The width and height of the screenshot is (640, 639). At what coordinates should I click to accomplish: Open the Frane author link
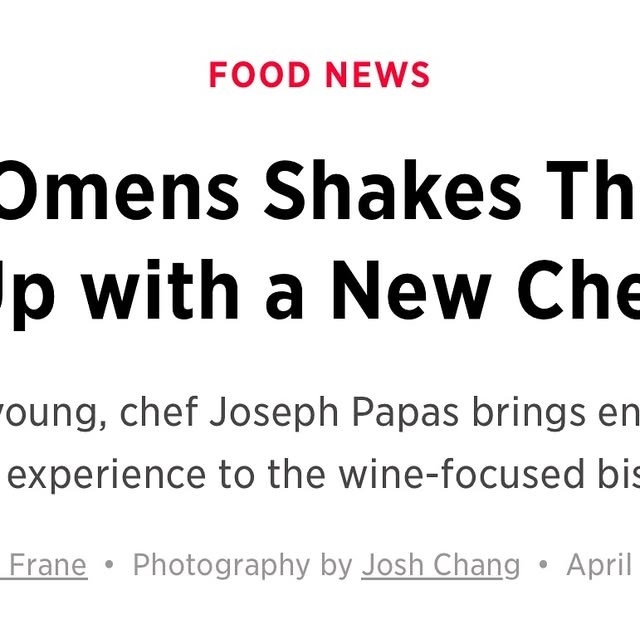[x=47, y=565]
